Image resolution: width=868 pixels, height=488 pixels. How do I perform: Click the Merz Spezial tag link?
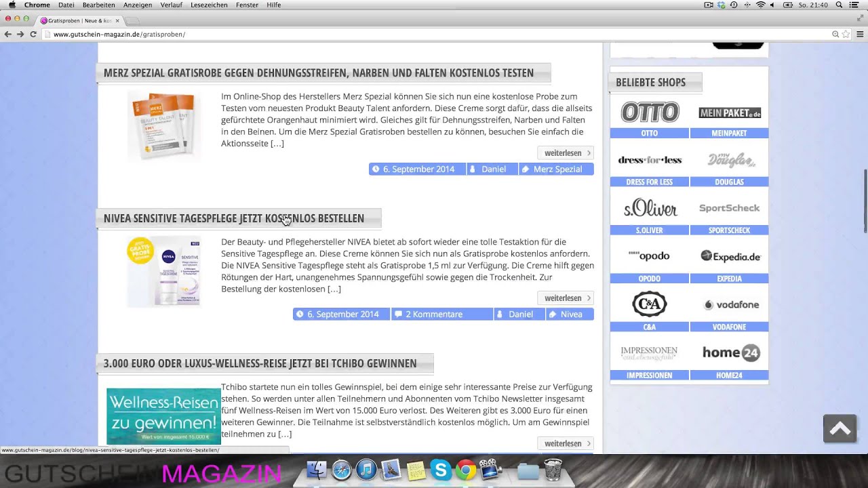pos(557,169)
